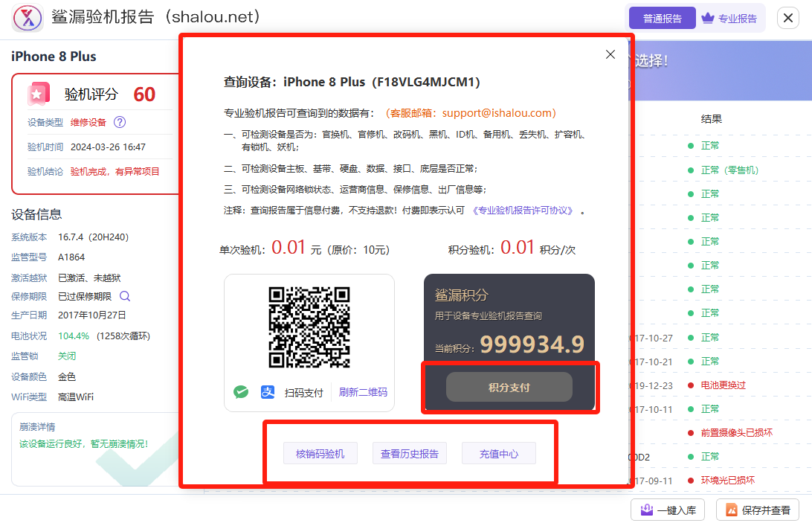The height and width of the screenshot is (523, 812).
Task: Click the 2024-03-26 16:47 inspection time
Action: (108, 147)
